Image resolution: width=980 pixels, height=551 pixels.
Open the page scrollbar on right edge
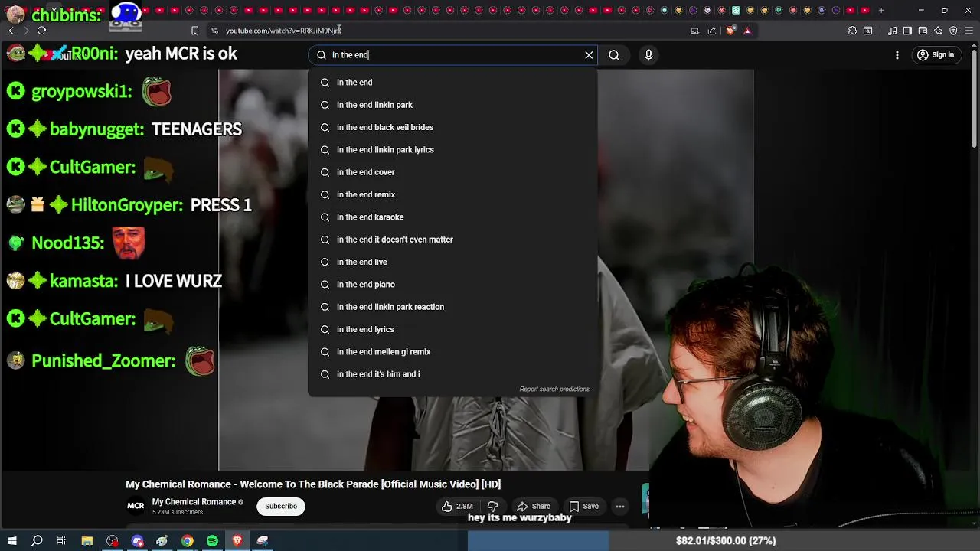tap(974, 99)
